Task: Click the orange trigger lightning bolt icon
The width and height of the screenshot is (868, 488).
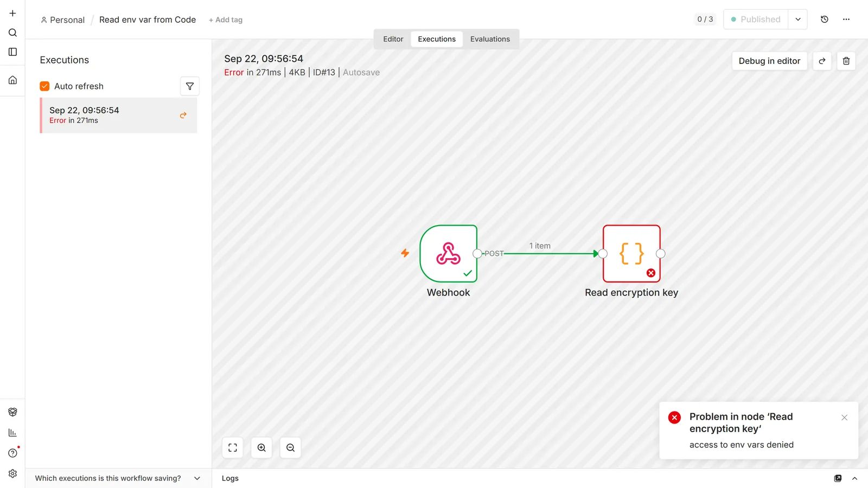Action: 405,253
